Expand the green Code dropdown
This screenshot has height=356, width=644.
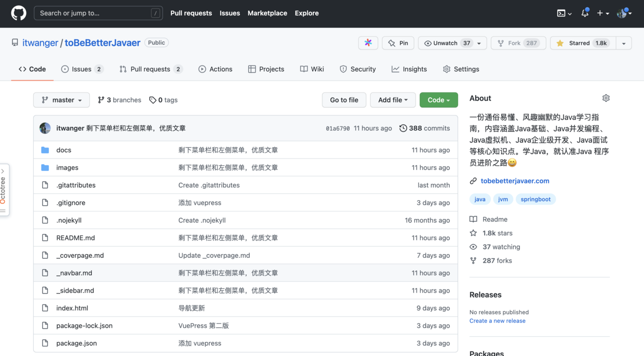(x=438, y=100)
